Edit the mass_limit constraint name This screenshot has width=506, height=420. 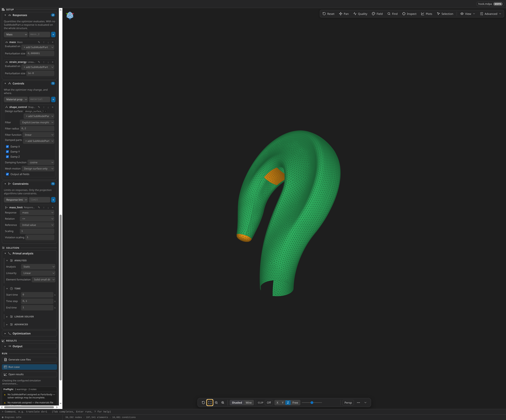click(x=39, y=207)
